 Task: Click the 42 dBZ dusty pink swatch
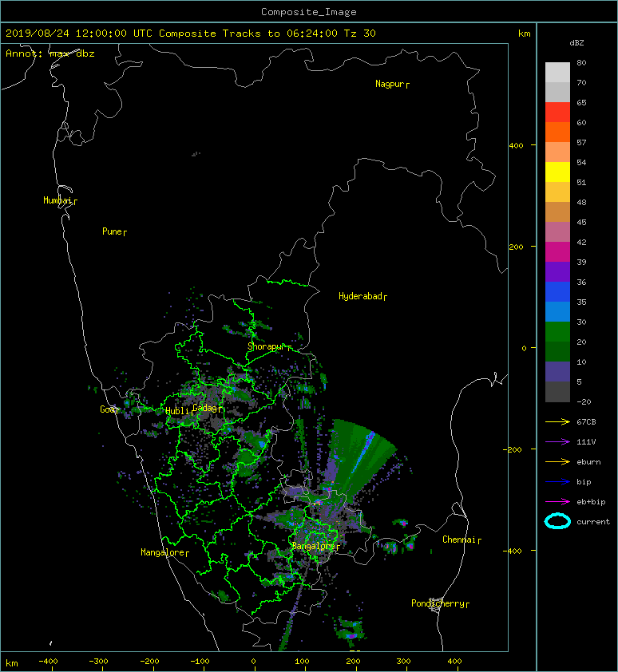pos(557,231)
